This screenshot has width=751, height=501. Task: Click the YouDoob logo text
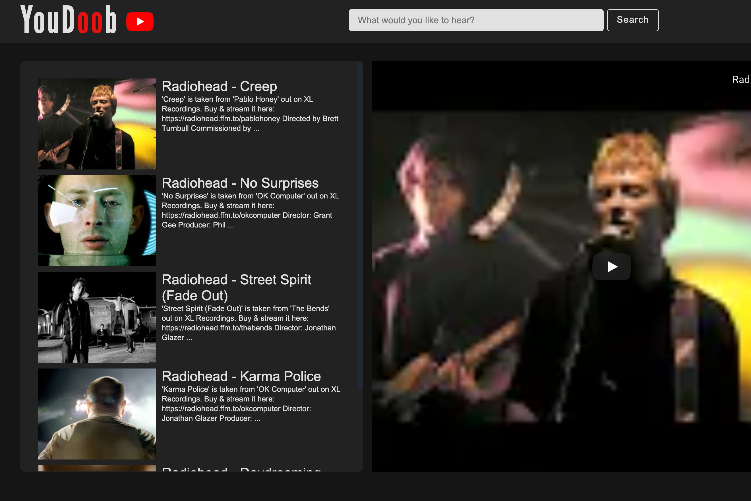tap(68, 20)
